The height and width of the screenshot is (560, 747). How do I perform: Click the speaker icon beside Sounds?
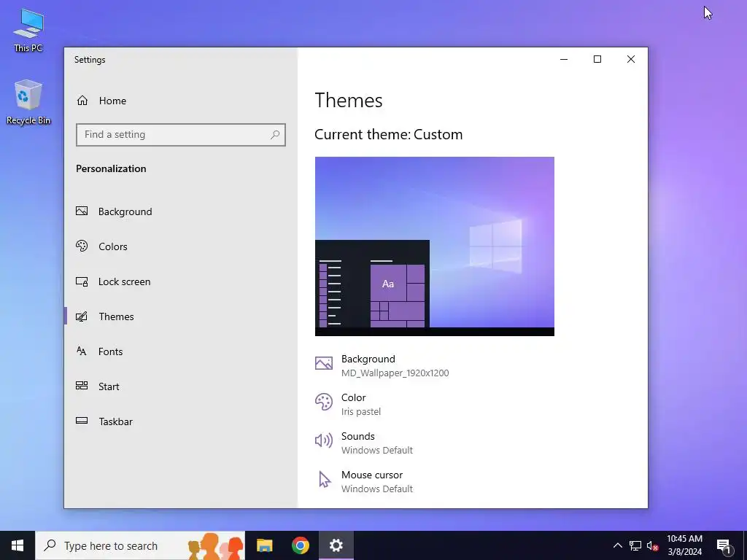click(x=324, y=440)
